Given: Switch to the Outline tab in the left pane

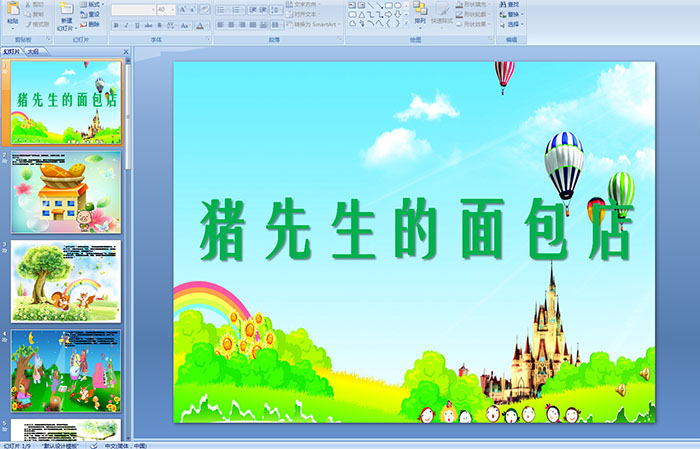Looking at the screenshot, I should coord(33,51).
